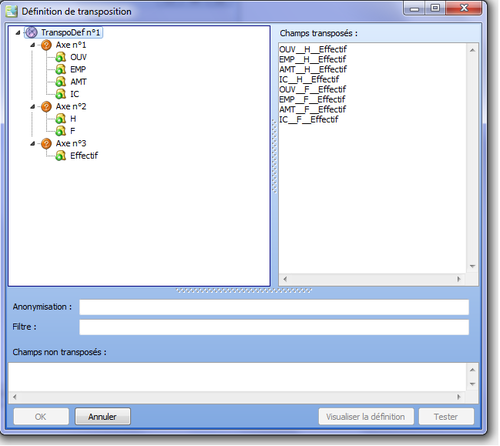500x446 pixels.
Task: Click the Champs transposés scrollbar down arrow
Action: 472,266
